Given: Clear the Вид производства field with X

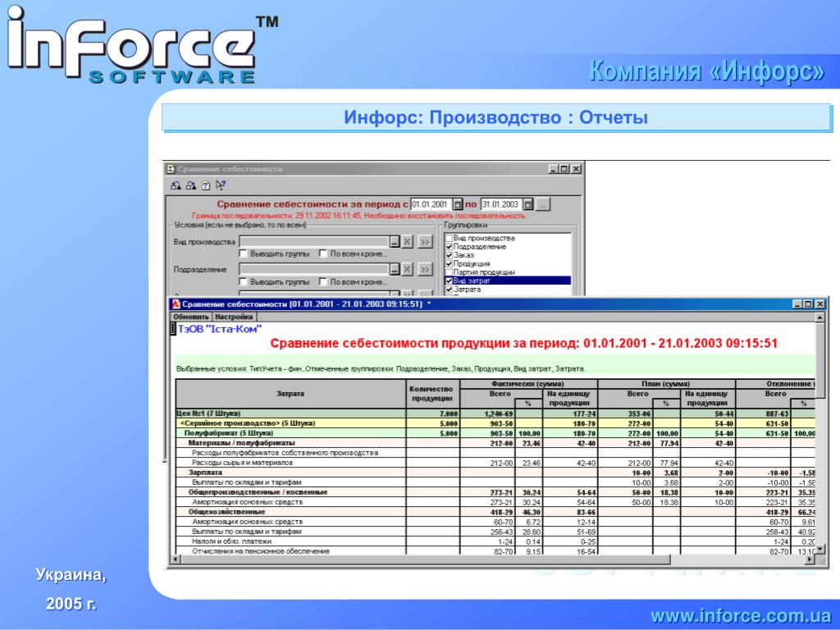Looking at the screenshot, I should pyautogui.click(x=407, y=242).
